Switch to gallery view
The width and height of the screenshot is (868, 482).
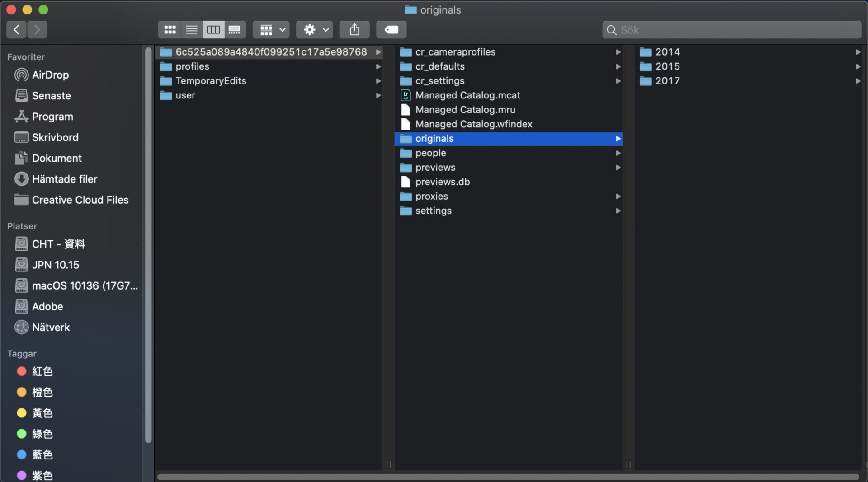(235, 30)
